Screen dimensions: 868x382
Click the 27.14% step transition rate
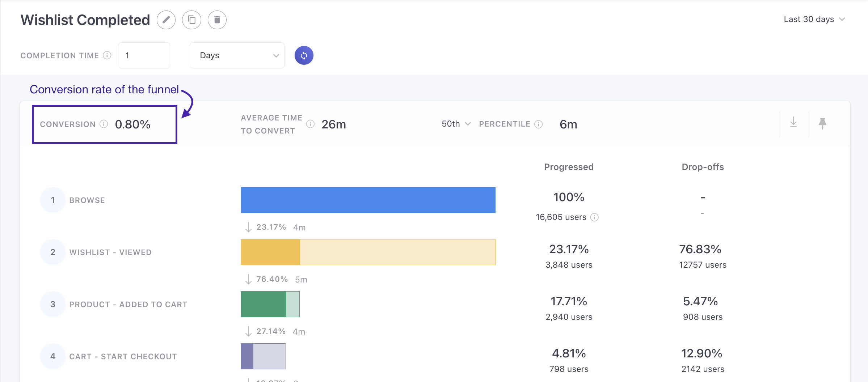[271, 331]
